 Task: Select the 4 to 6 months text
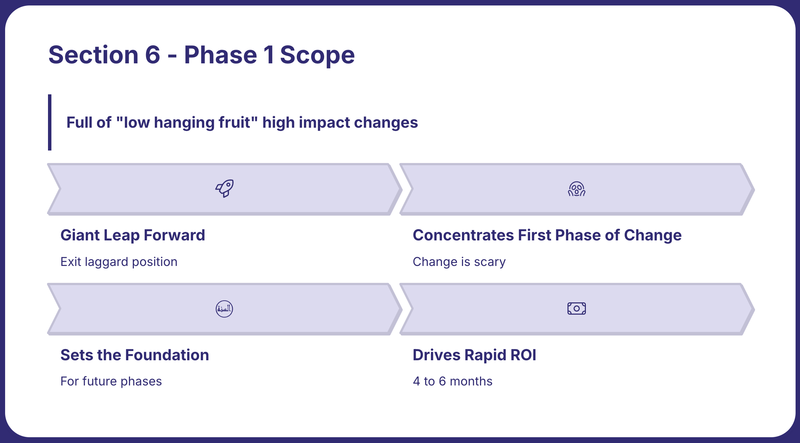click(453, 381)
